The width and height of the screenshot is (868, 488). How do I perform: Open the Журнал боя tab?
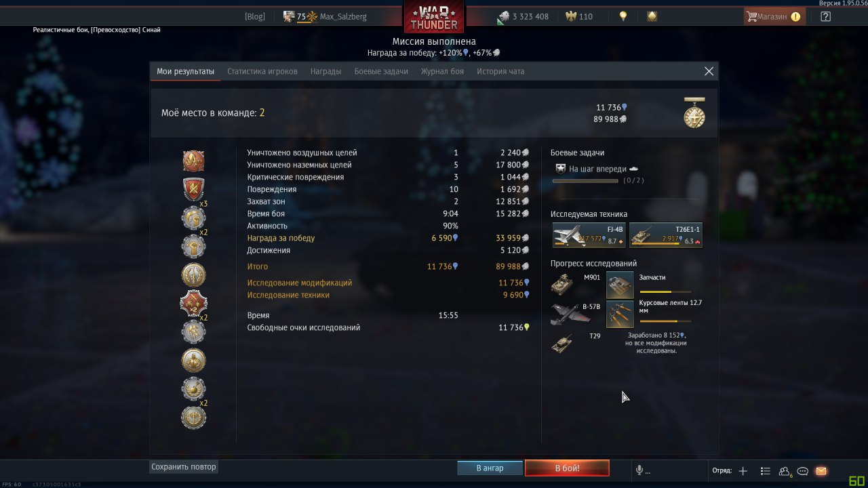pos(442,71)
